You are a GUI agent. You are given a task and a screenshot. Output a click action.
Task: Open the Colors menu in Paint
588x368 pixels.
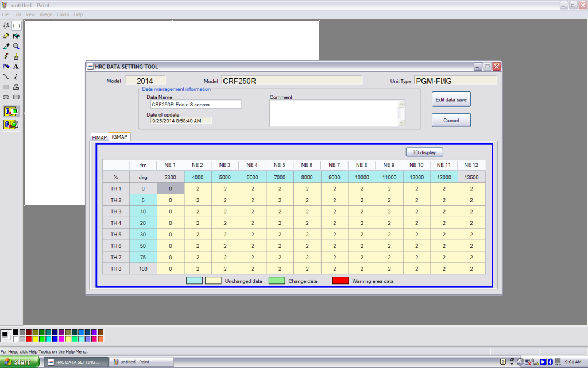63,14
